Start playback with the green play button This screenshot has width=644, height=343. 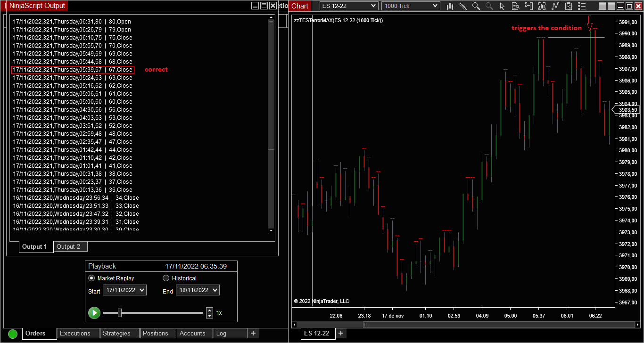[94, 312]
